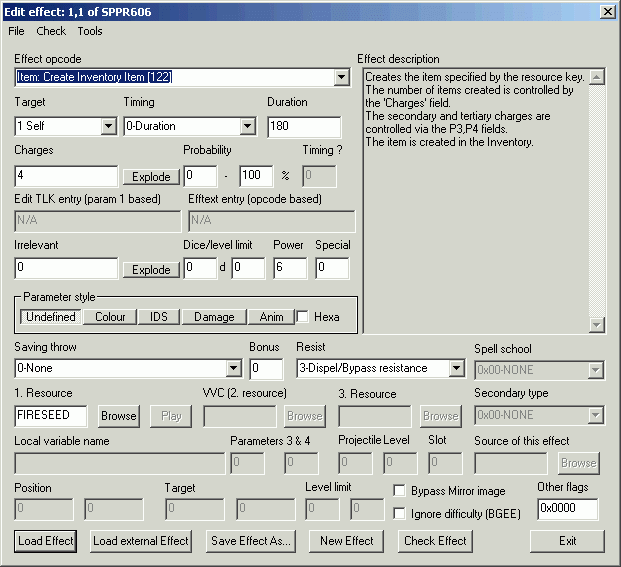Expand the Effect opcode dropdown
Image resolution: width=621 pixels, height=567 pixels.
pos(341,77)
